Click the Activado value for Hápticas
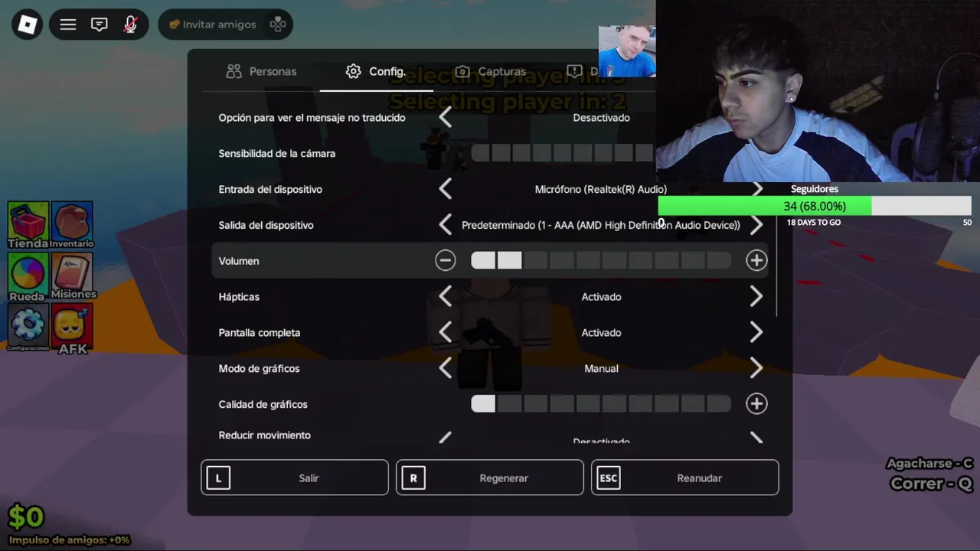Image resolution: width=980 pixels, height=551 pixels. tap(601, 296)
